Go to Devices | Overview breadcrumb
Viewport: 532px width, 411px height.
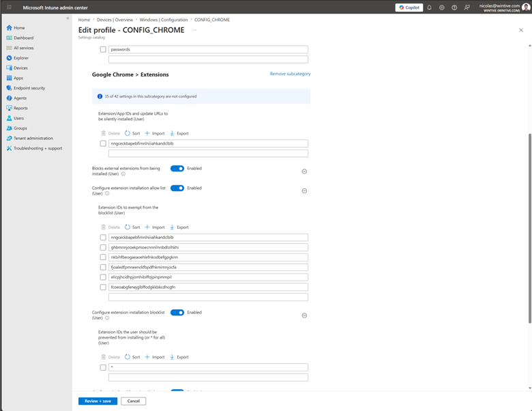(x=115, y=20)
